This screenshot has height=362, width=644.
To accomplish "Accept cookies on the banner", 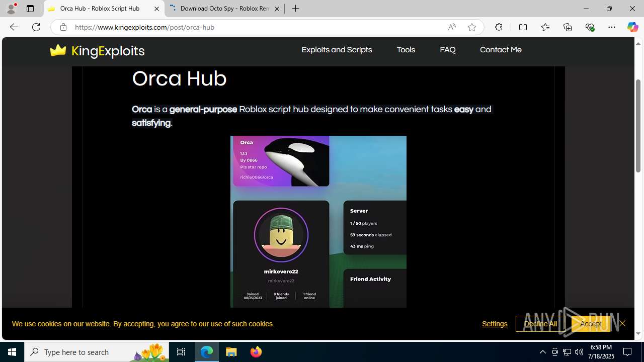I will tap(590, 324).
